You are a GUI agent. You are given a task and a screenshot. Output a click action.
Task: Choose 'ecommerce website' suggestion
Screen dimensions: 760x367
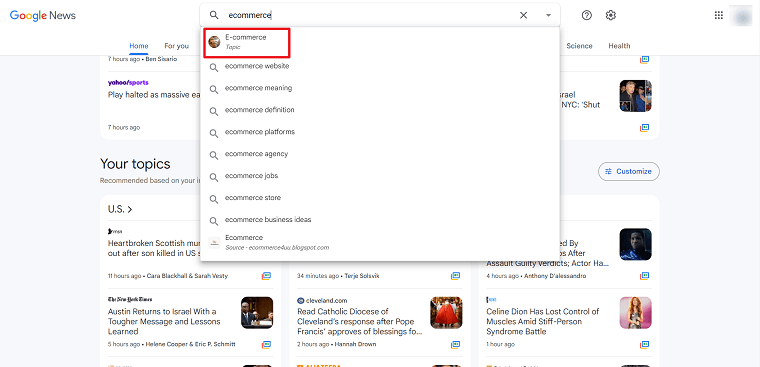click(x=380, y=66)
